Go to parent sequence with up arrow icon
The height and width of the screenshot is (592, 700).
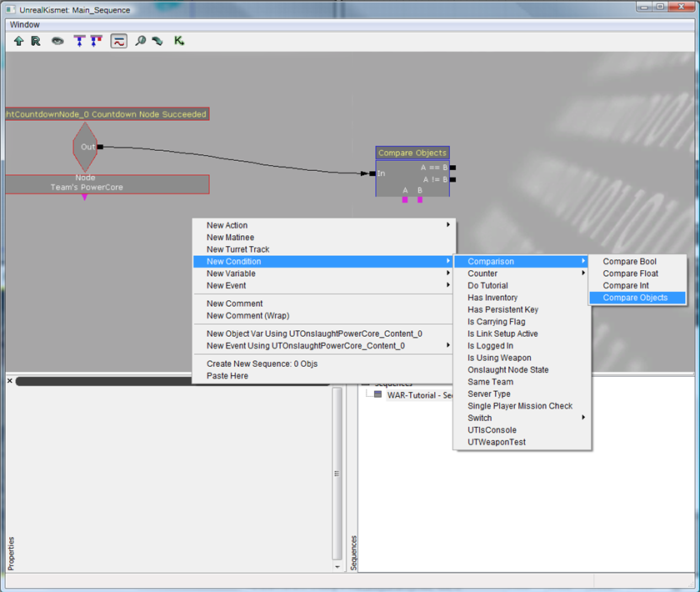point(18,41)
